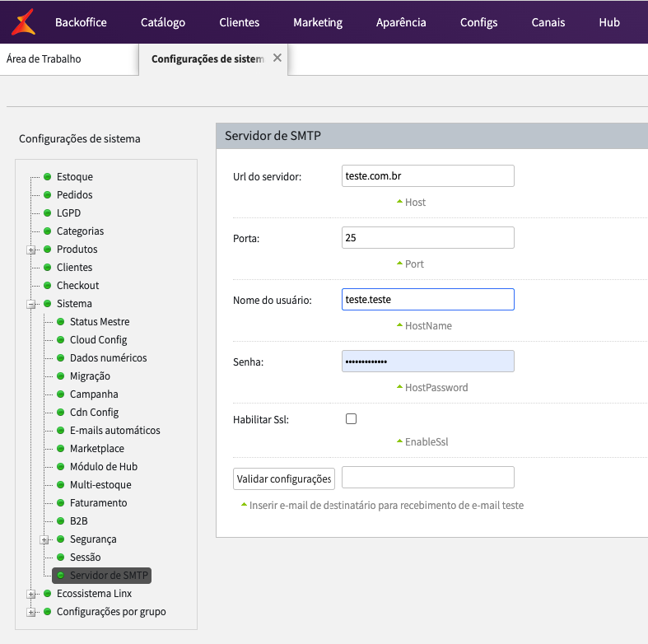Open the Configs menu
This screenshot has height=644, width=648.
click(x=478, y=22)
